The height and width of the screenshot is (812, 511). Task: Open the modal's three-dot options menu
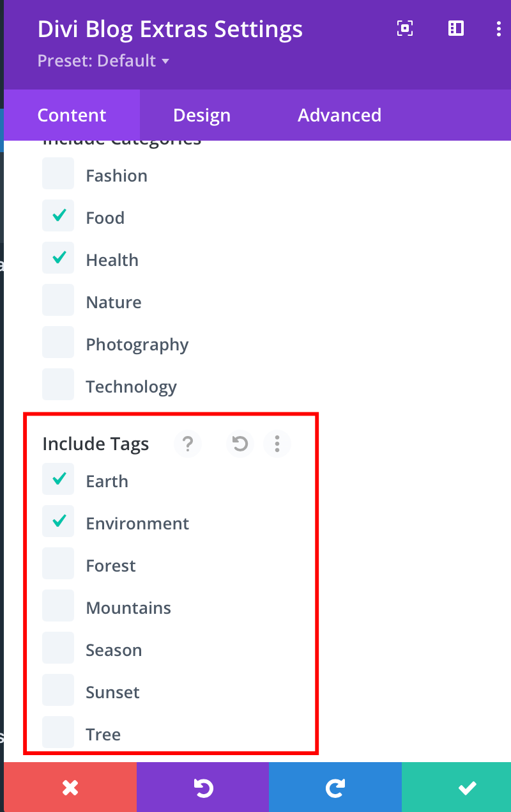pos(499,28)
